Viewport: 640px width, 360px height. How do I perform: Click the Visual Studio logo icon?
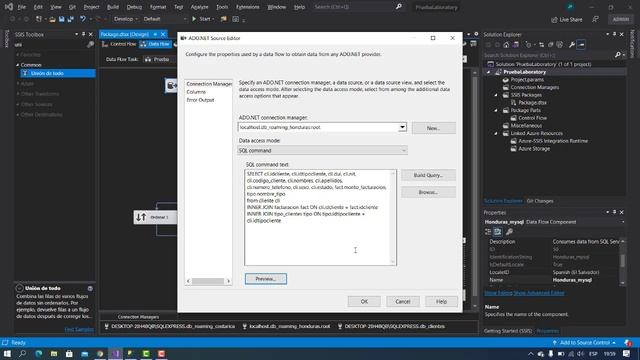(8, 7)
